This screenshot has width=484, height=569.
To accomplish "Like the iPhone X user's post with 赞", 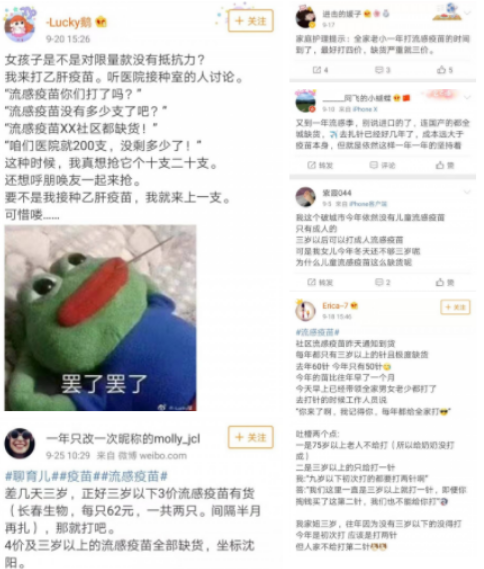I will (445, 165).
